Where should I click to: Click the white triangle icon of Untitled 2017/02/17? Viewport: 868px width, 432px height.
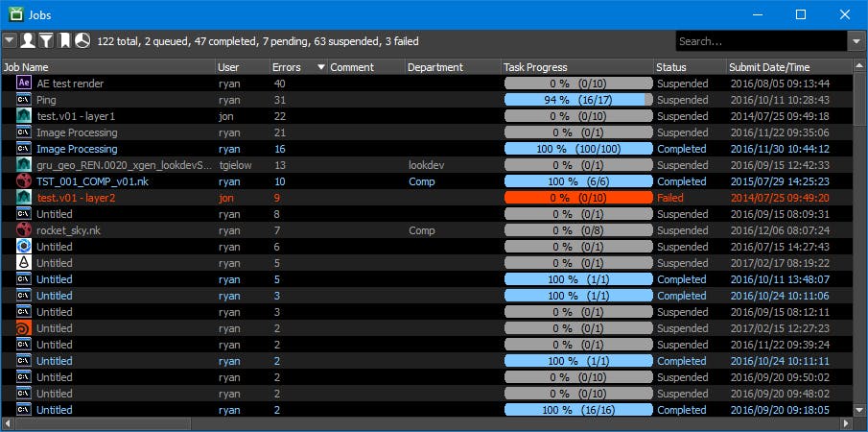coord(24,262)
